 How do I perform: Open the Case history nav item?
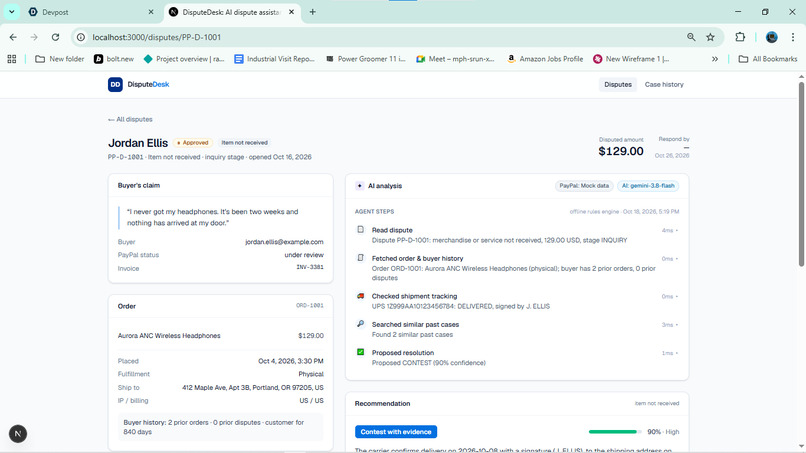pyautogui.click(x=664, y=84)
